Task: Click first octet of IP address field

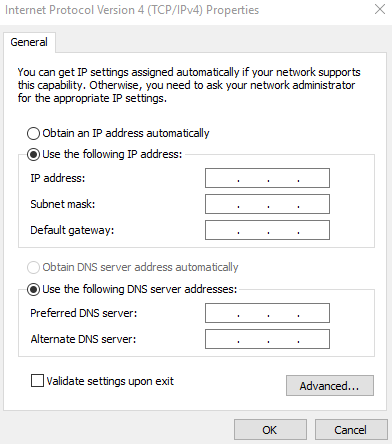Action: pos(222,178)
